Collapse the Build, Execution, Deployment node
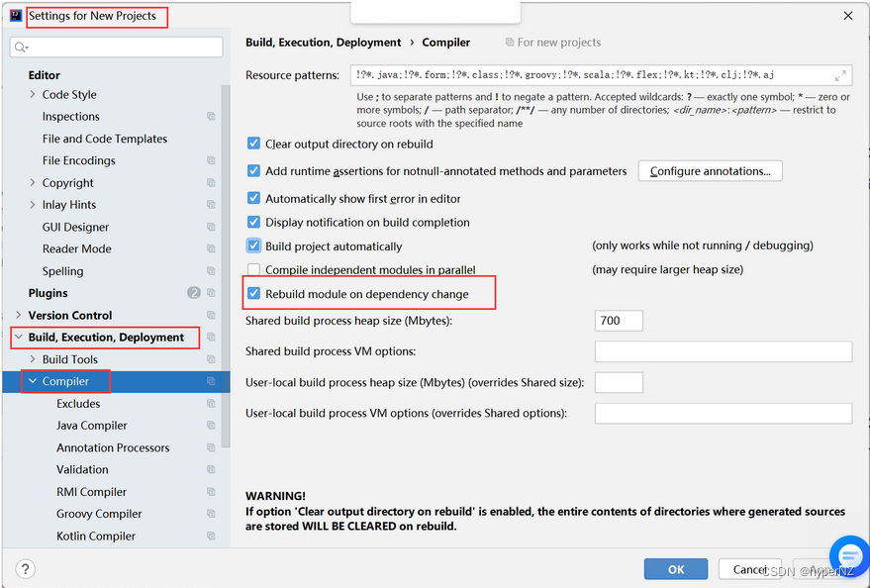 18,338
